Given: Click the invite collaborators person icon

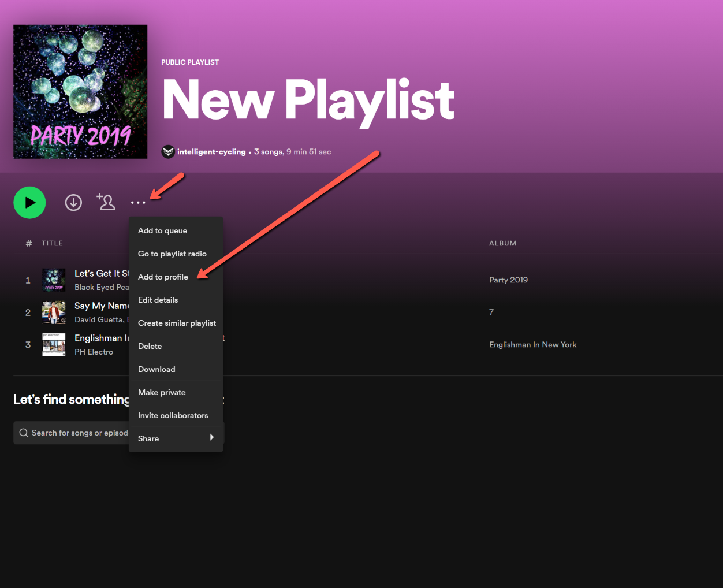Looking at the screenshot, I should pos(106,202).
